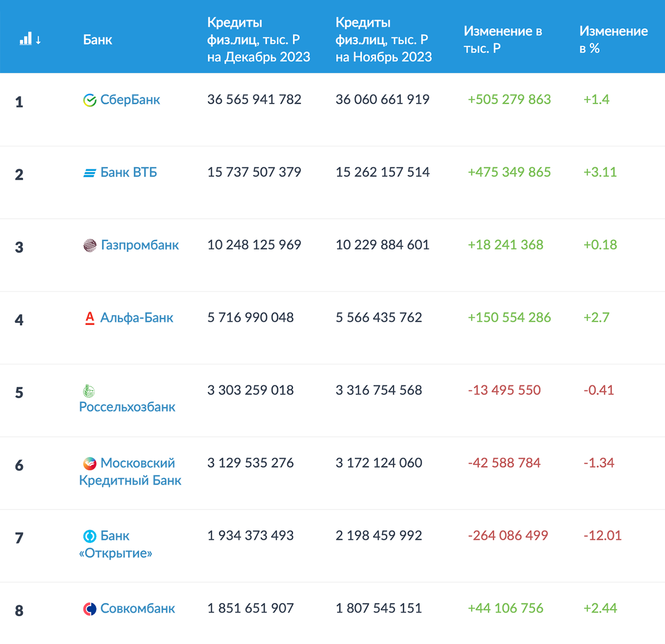Image resolution: width=665 pixels, height=644 pixels.
Task: Click the Изменение в % header
Action: coord(614,40)
